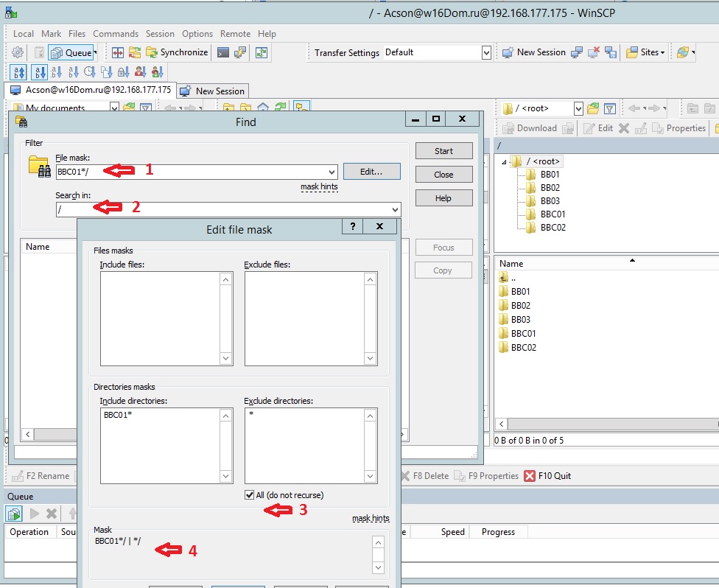Open the Sites toolbar button
The image size is (719, 588).
pyautogui.click(x=645, y=52)
